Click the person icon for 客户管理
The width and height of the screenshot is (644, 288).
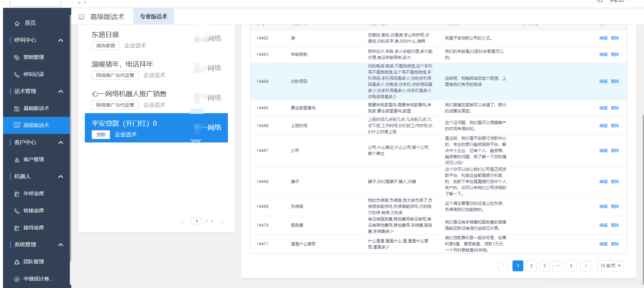tap(17, 160)
